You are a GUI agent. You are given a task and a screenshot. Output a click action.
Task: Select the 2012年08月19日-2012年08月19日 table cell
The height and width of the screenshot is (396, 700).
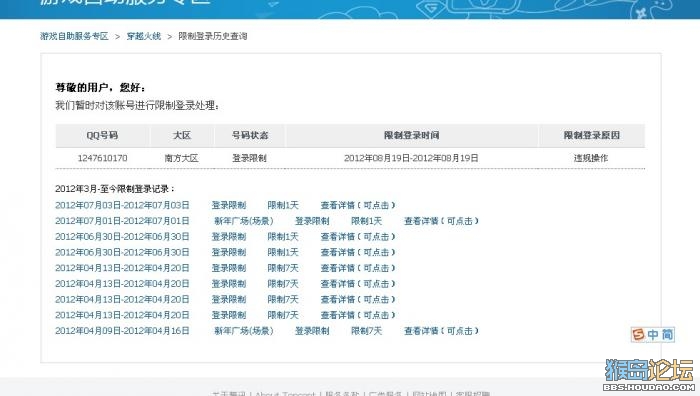[412, 158]
